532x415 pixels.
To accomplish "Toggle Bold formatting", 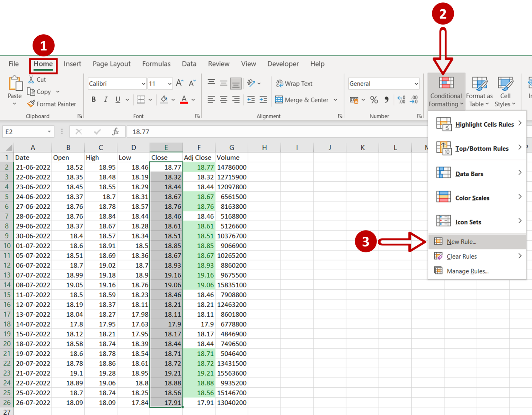I will tap(94, 100).
